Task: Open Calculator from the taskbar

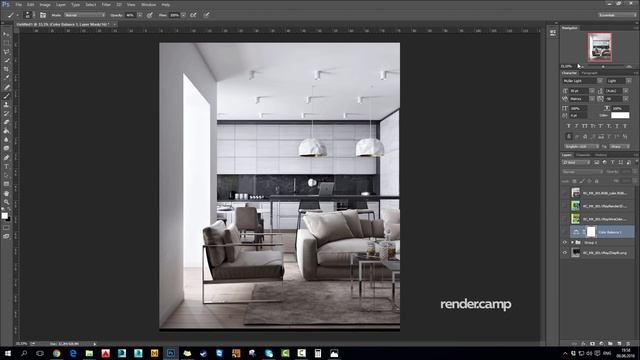Action: (318, 353)
